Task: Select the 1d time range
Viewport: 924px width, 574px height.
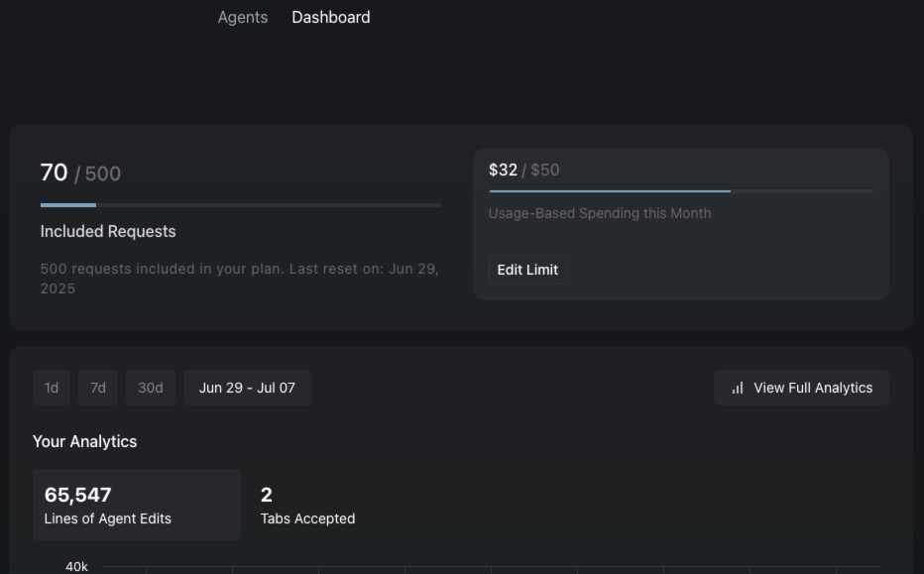Action: [x=52, y=388]
